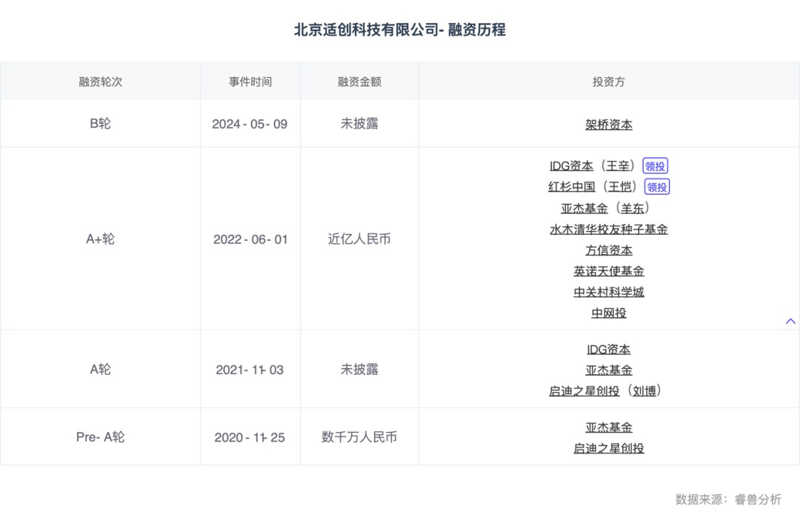The height and width of the screenshot is (532, 800).
Task: Click 领投 badge beside IDG资本
Action: [655, 166]
